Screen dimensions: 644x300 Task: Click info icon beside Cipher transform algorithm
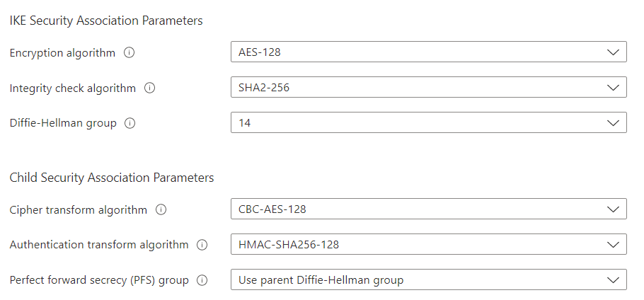tap(161, 209)
